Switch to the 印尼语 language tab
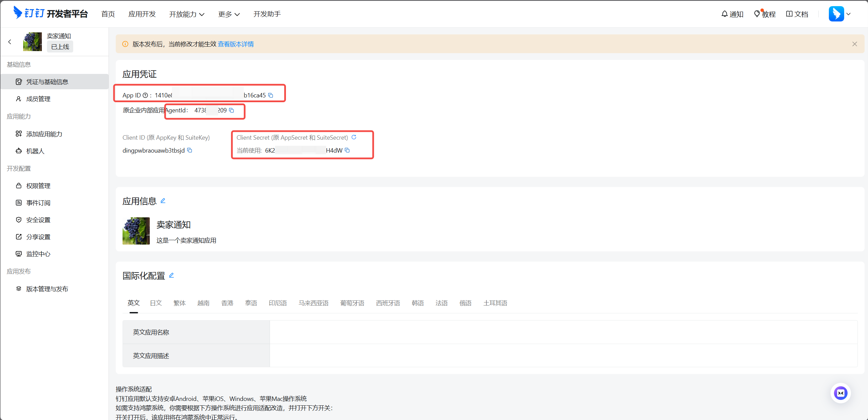Screen dimensions: 868x420 (278, 303)
